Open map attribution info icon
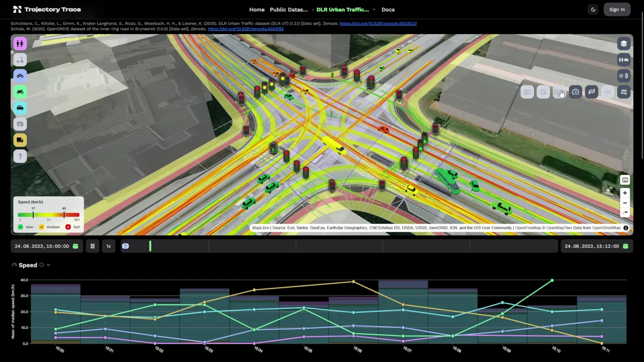Image resolution: width=644 pixels, height=362 pixels. coord(626,228)
